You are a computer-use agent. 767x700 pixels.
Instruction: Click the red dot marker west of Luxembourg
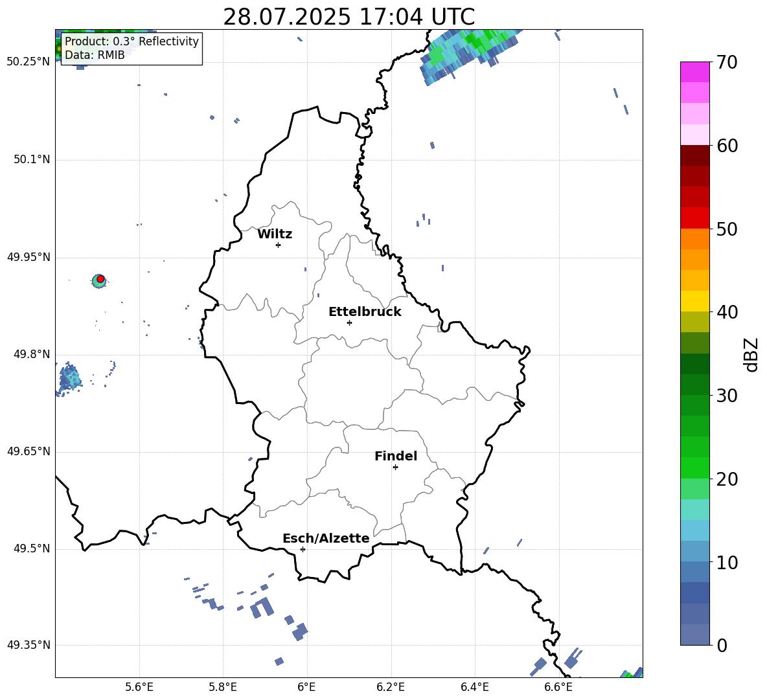click(x=100, y=279)
